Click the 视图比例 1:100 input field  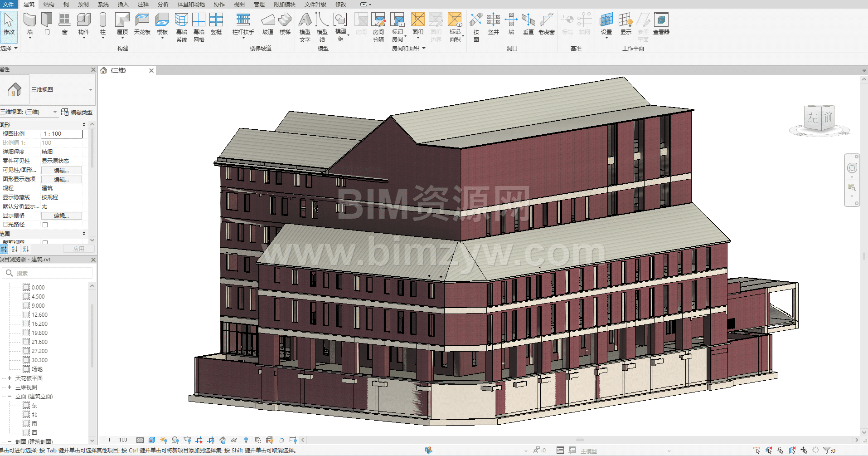62,134
